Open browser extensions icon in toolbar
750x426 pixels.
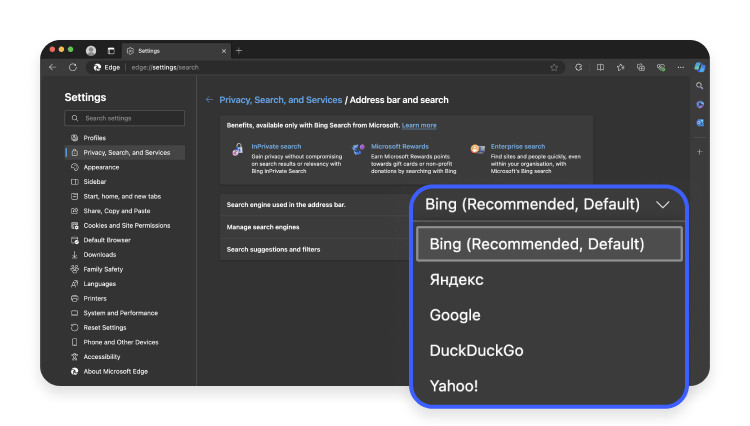578,67
